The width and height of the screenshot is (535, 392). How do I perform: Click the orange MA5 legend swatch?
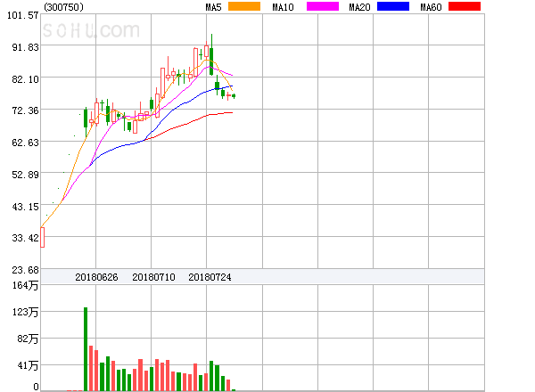click(244, 6)
